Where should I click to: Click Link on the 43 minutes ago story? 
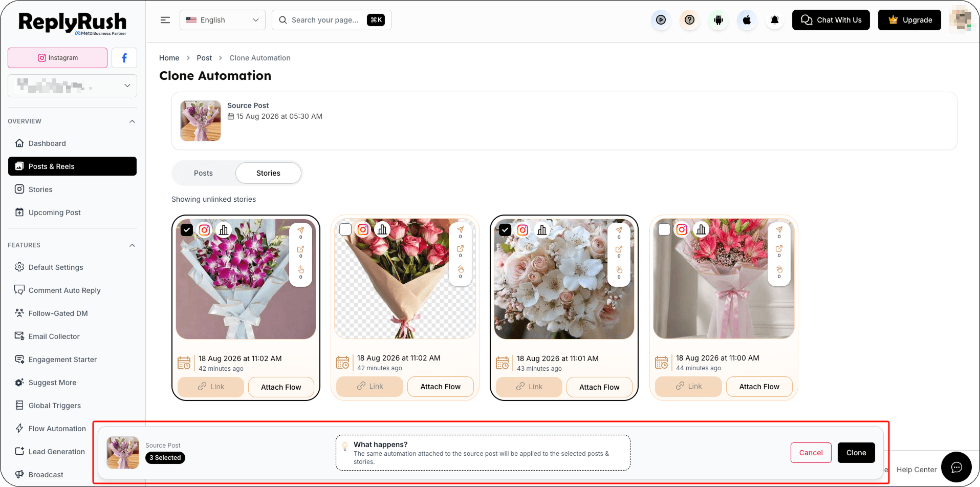click(x=529, y=387)
